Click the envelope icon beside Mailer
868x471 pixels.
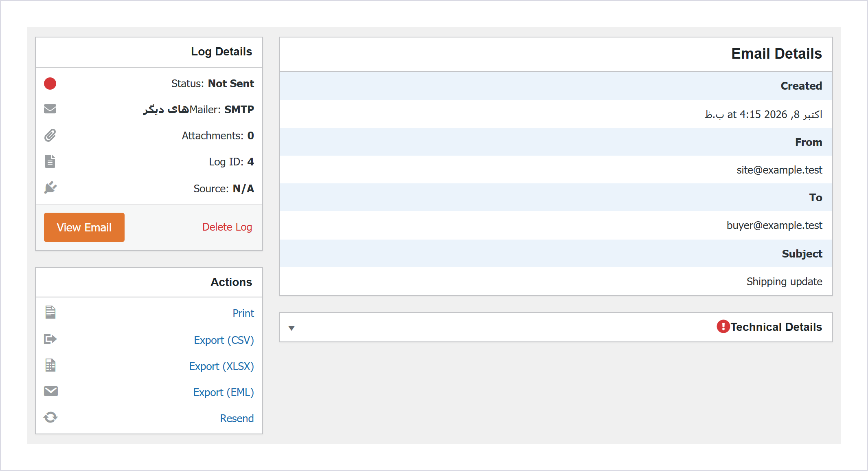(50, 109)
